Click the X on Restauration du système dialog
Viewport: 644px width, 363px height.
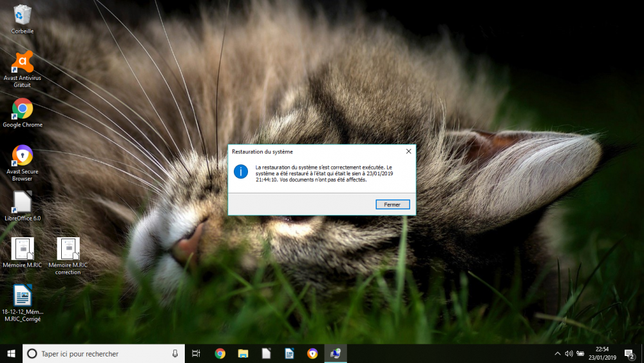pos(409,152)
